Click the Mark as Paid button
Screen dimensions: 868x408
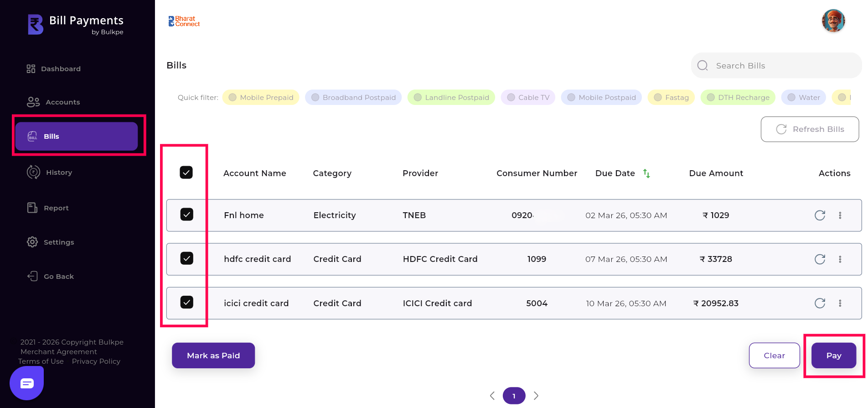coord(213,356)
